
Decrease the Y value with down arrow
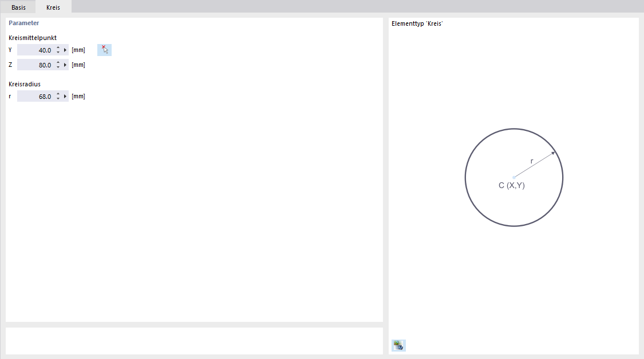[x=58, y=53]
